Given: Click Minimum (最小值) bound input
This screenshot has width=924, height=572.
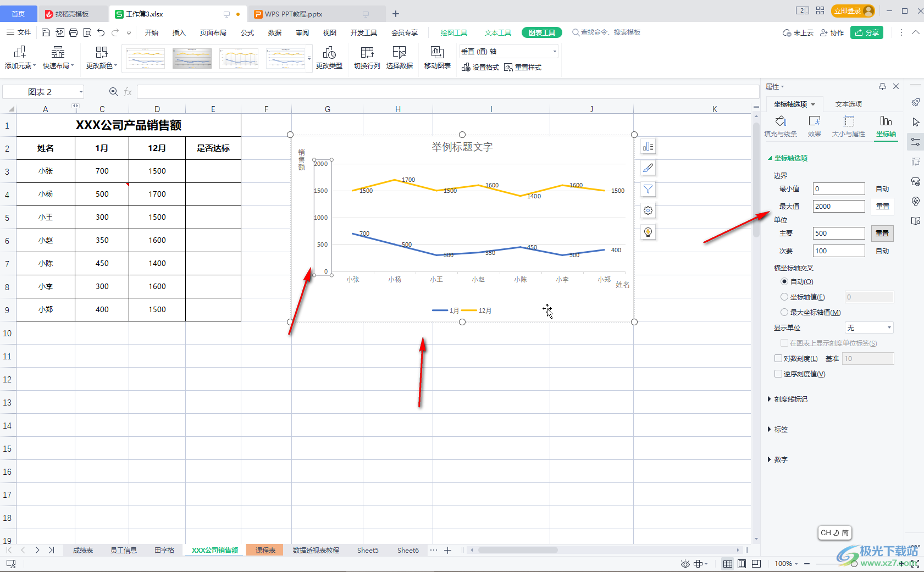Looking at the screenshot, I should 839,188.
